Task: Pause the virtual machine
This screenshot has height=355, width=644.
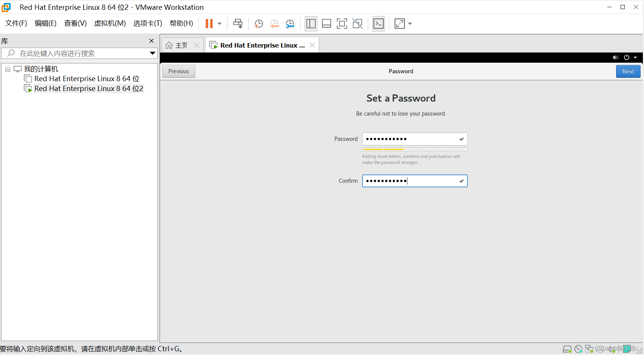Action: tap(209, 23)
